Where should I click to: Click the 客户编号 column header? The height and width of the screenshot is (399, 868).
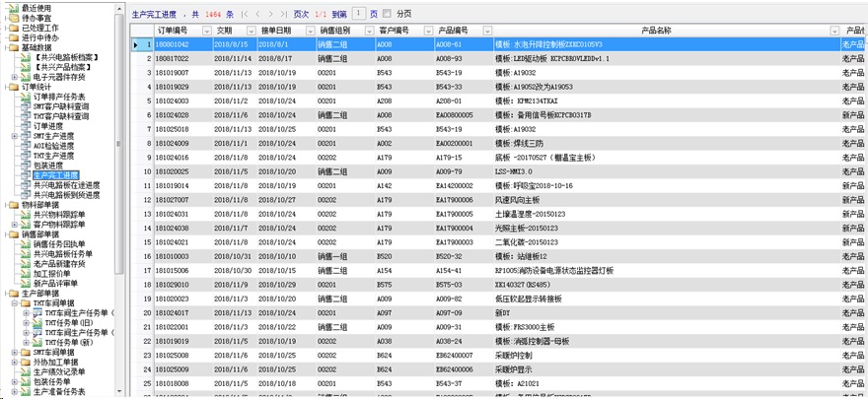394,31
